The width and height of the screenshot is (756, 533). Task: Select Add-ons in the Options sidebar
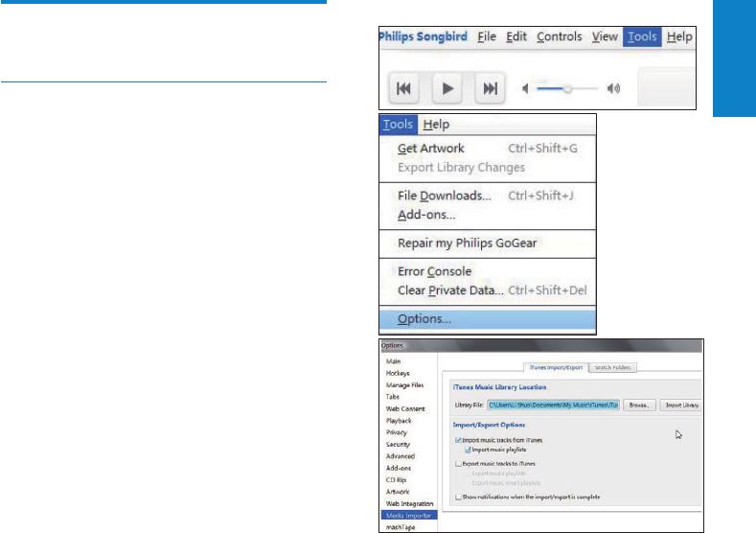click(x=399, y=468)
